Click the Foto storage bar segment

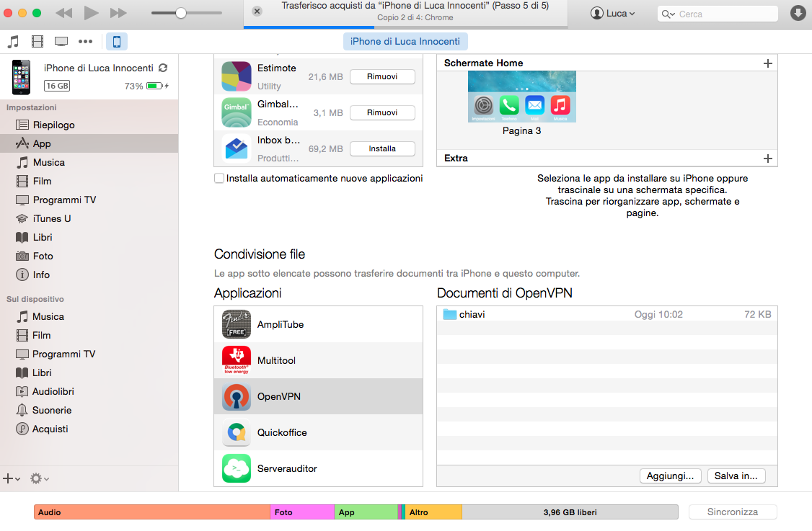[x=302, y=512]
